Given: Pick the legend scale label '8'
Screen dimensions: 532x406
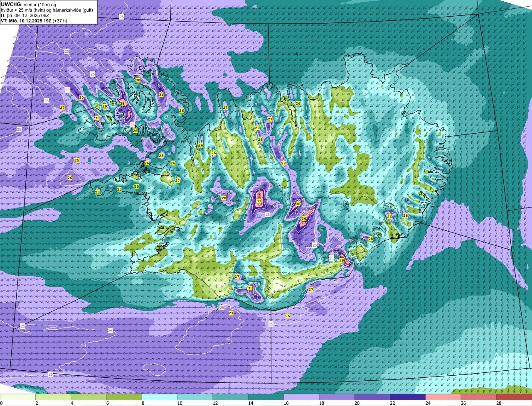Looking at the screenshot, I should 143,403.
